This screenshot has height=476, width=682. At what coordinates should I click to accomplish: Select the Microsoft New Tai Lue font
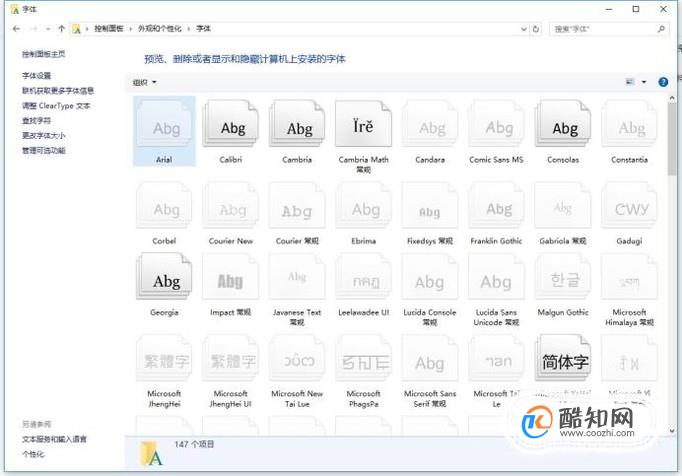tap(298, 359)
